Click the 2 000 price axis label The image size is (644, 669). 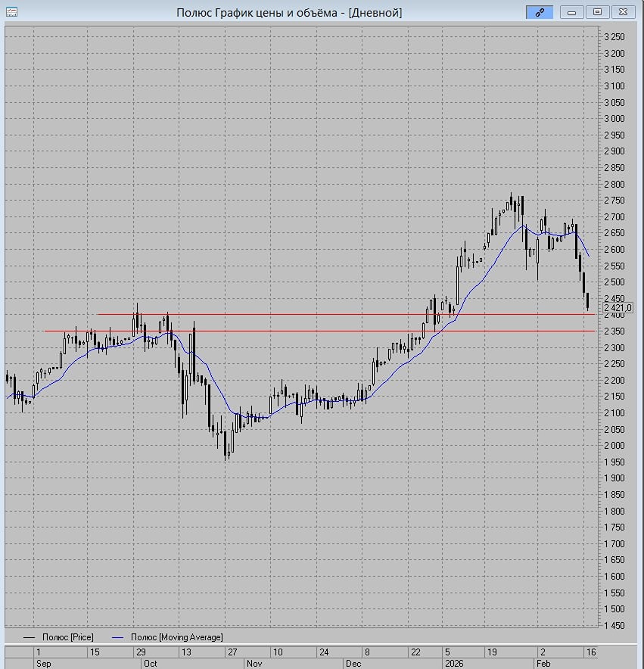614,446
